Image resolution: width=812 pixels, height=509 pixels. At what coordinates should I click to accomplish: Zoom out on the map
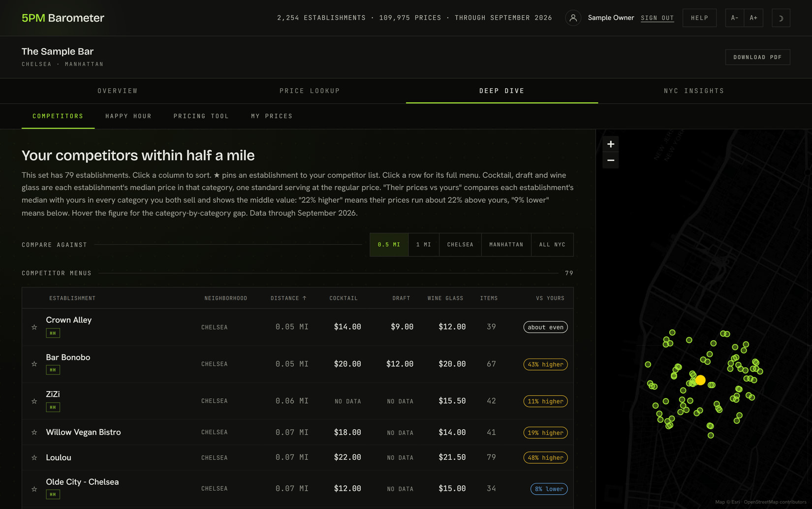tap(611, 160)
